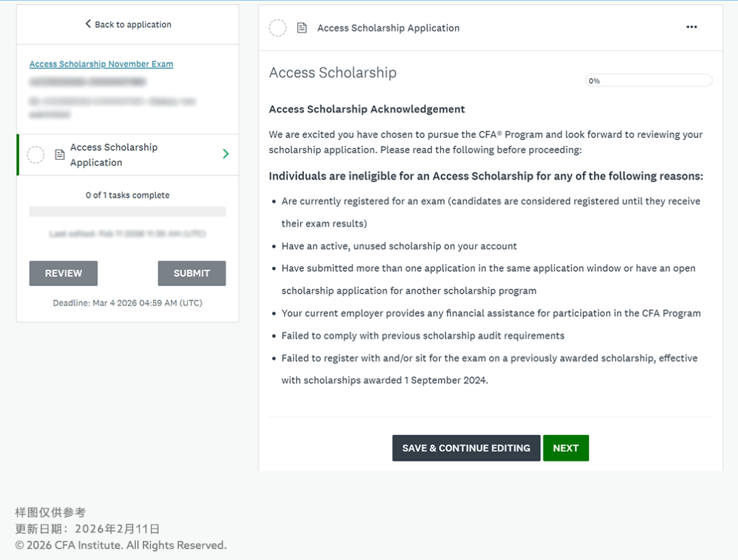Open the three-dot more options menu

point(692,27)
